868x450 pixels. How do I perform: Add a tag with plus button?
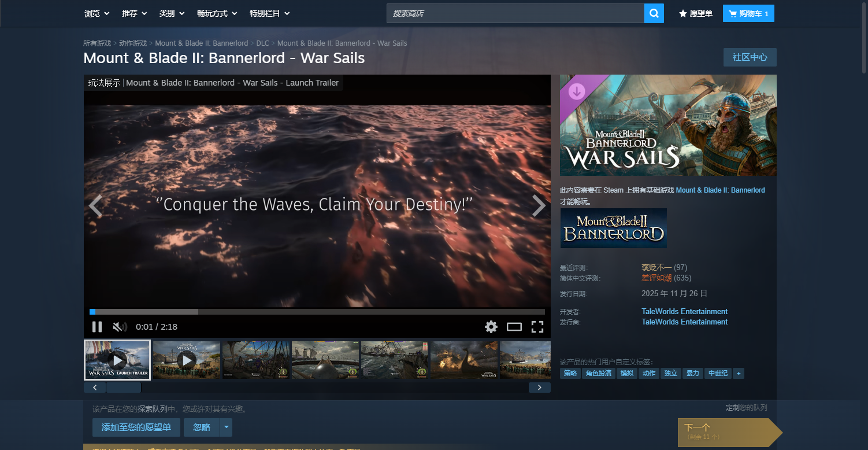coord(738,373)
